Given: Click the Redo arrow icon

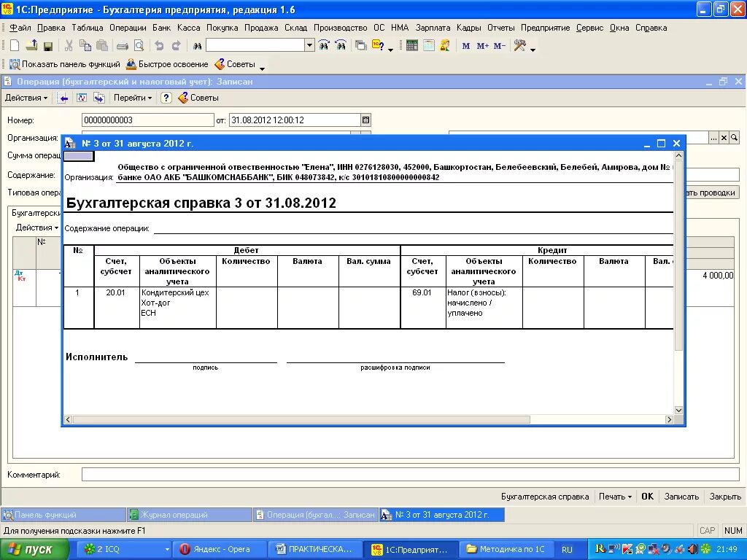Looking at the screenshot, I should (177, 46).
